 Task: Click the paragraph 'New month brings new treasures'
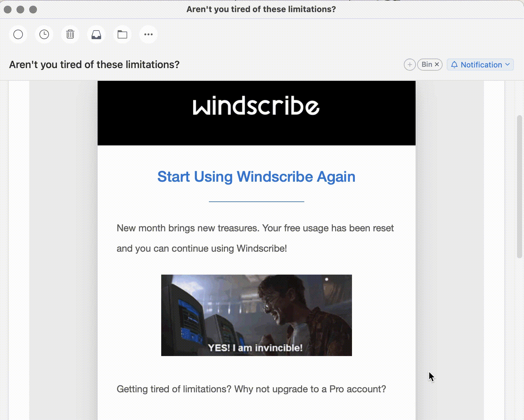point(255,238)
